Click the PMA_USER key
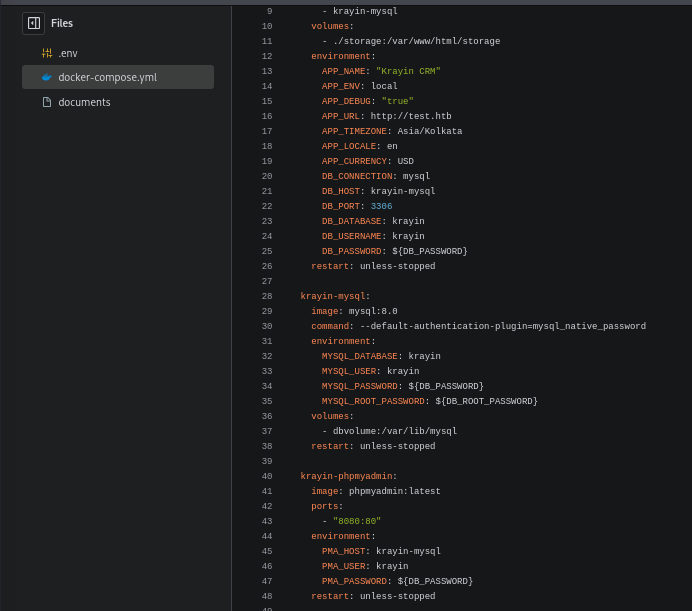This screenshot has width=692, height=611. click(x=343, y=566)
